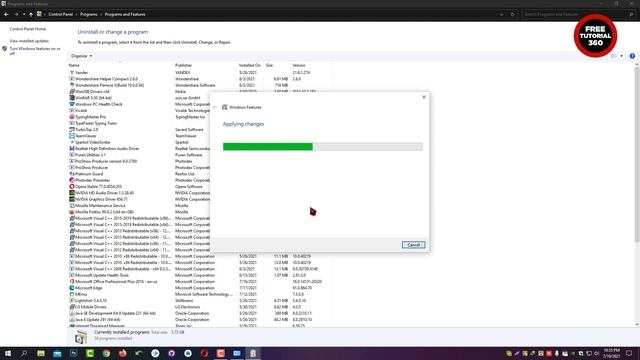Select the Mozilla Firefox program icon
Screen dimensions: 640x360
pyautogui.click(x=72, y=212)
